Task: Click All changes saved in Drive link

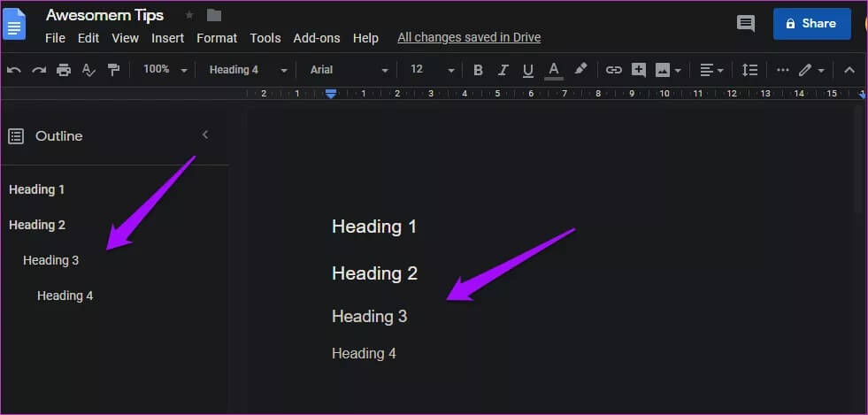Action: (470, 38)
